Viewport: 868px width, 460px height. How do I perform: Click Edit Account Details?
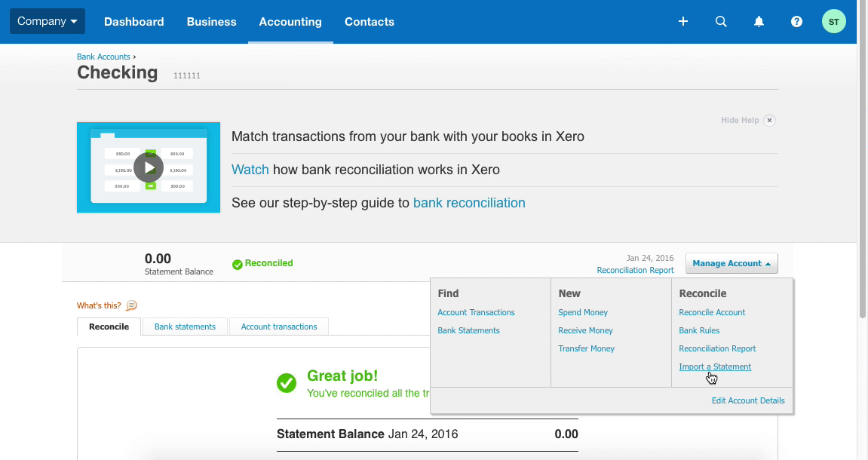(x=748, y=400)
